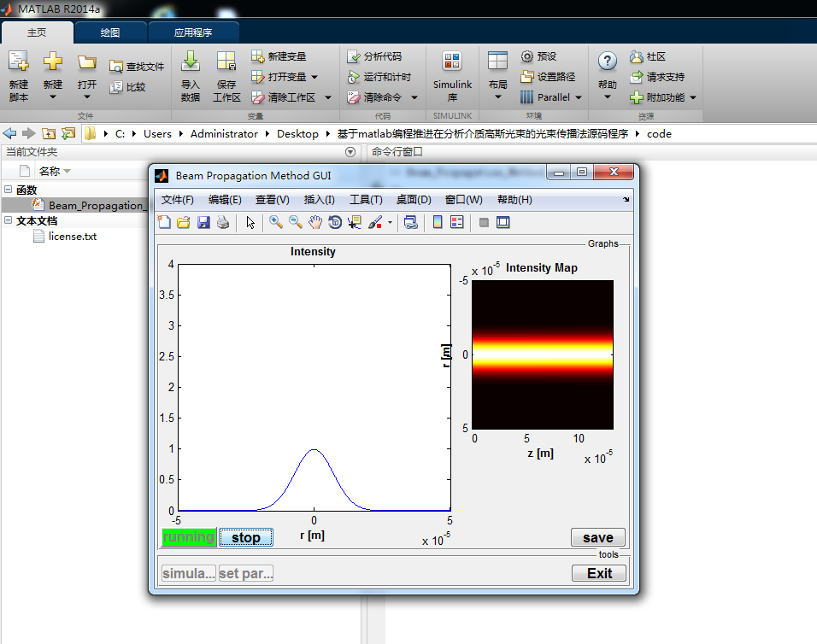
Task: Click the Find Files (查找文件) icon
Action: click(115, 67)
